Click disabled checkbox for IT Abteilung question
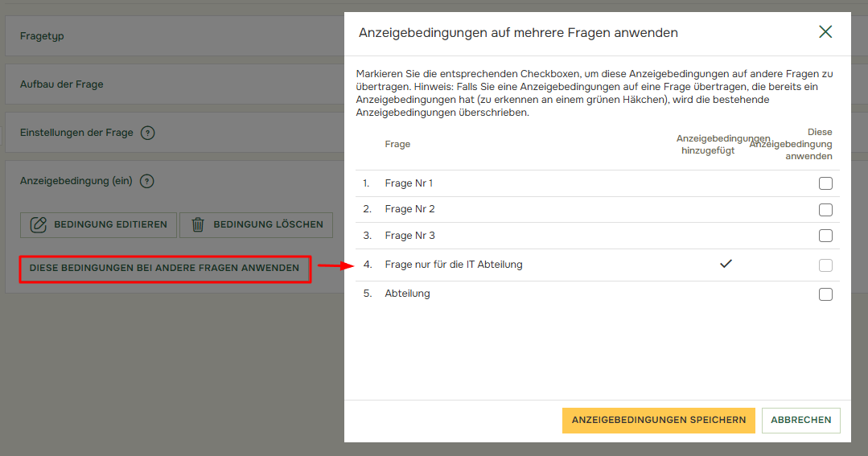Image resolution: width=868 pixels, height=456 pixels. coord(825,265)
